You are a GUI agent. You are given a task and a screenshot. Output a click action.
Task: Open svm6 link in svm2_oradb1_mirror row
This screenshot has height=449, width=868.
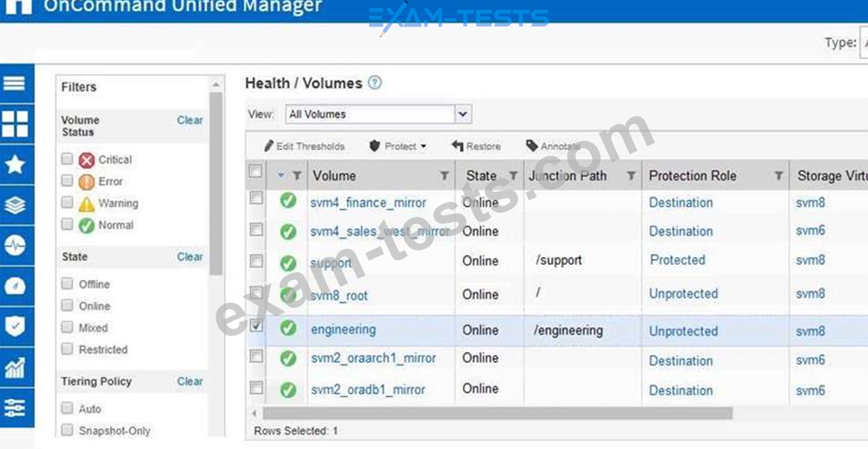point(810,390)
